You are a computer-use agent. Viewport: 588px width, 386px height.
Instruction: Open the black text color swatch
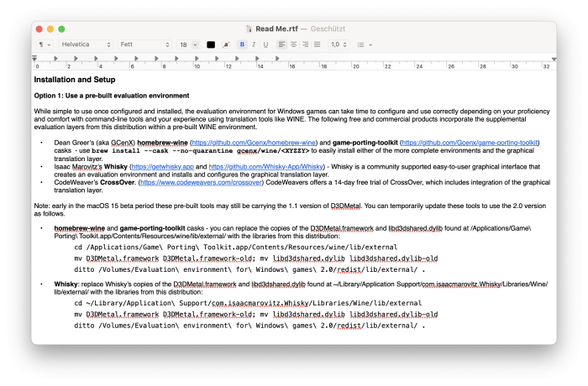click(x=211, y=44)
